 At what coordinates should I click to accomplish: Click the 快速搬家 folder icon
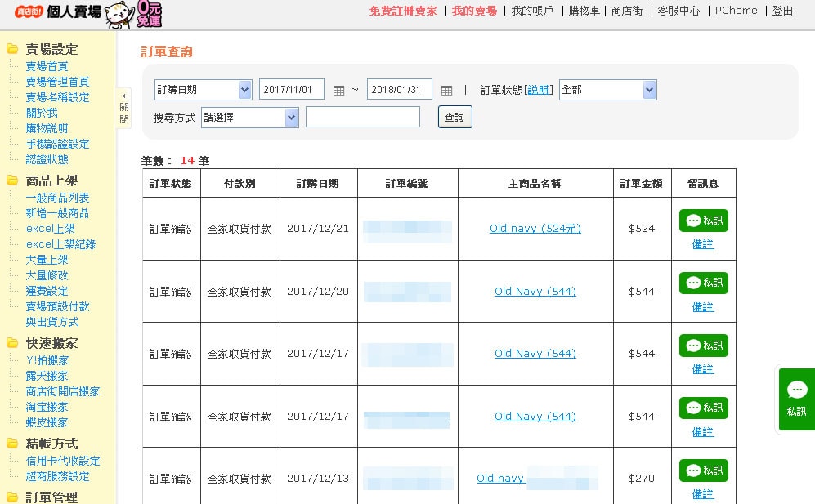[x=12, y=343]
